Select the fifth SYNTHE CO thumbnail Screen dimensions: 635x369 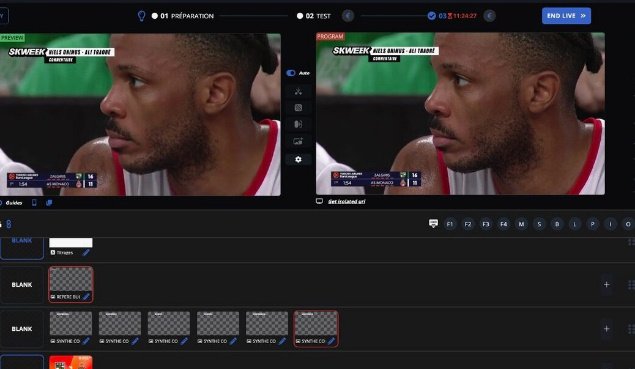267,324
